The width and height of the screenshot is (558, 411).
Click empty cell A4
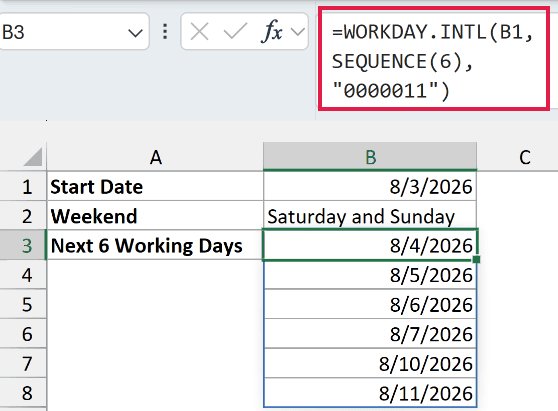coord(155,275)
